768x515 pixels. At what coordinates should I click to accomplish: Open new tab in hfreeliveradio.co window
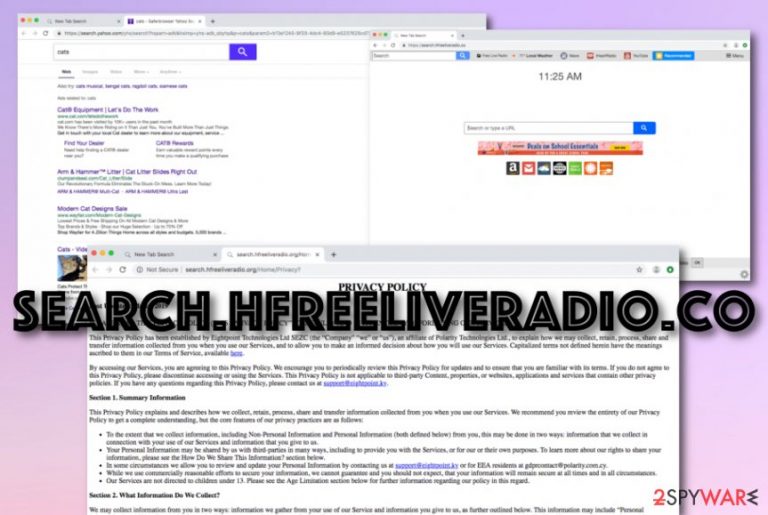tap(462, 35)
